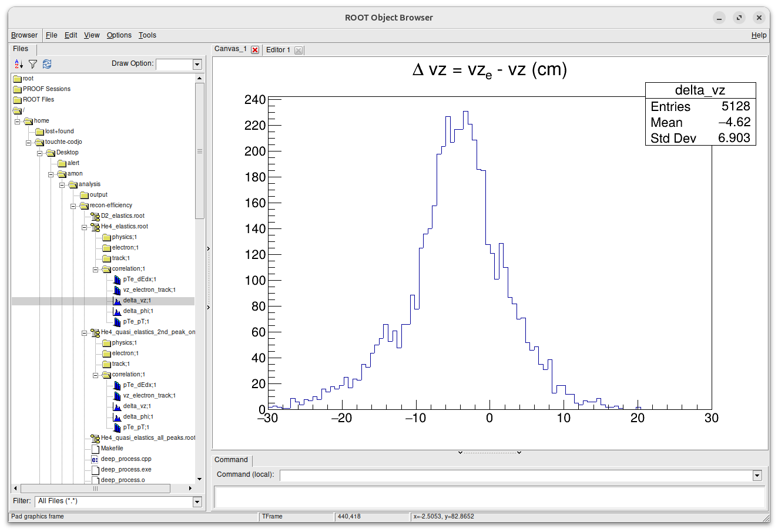Screen dimensions: 778x532
Task: Click in the Command (local) input field
Action: (x=517, y=475)
